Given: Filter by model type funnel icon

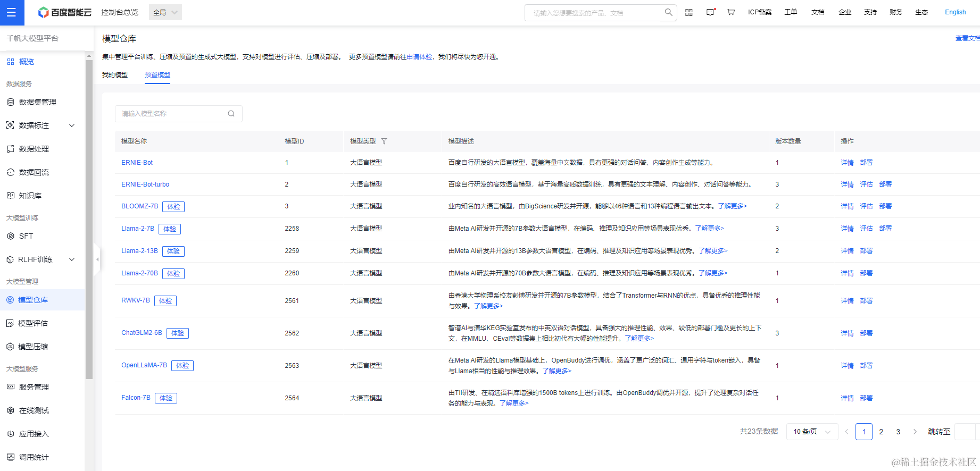Looking at the screenshot, I should click(x=384, y=141).
